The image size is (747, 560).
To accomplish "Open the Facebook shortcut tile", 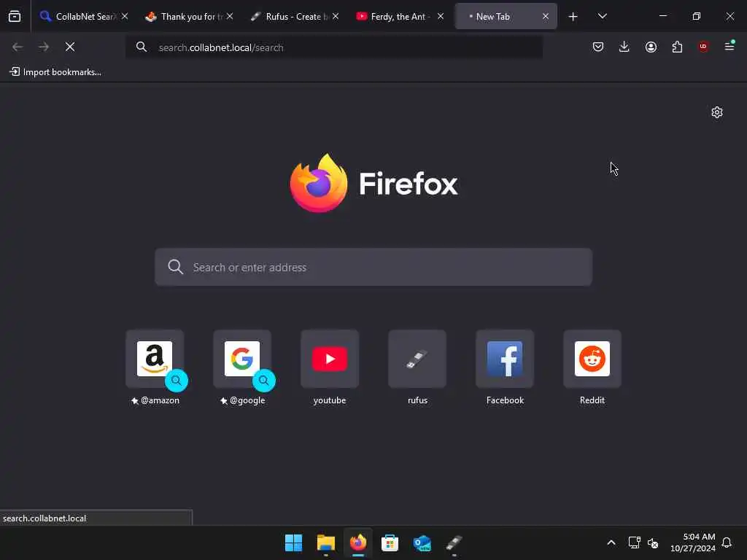I will coord(505,359).
